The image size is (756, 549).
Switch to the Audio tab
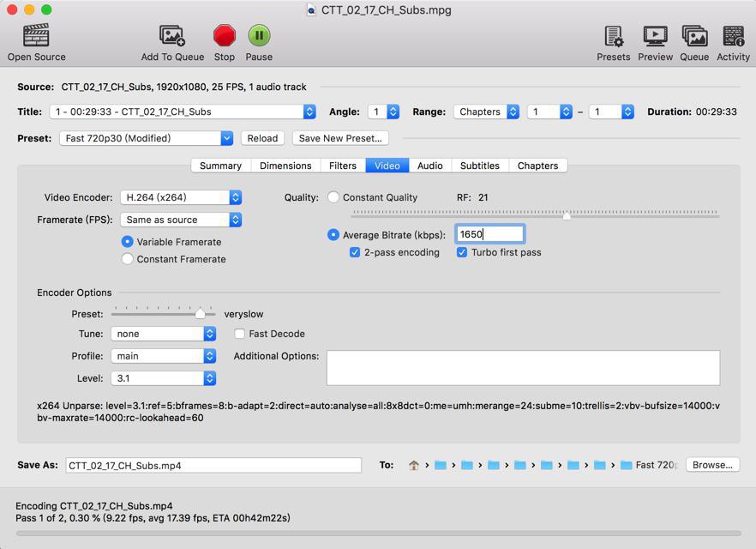coord(430,166)
